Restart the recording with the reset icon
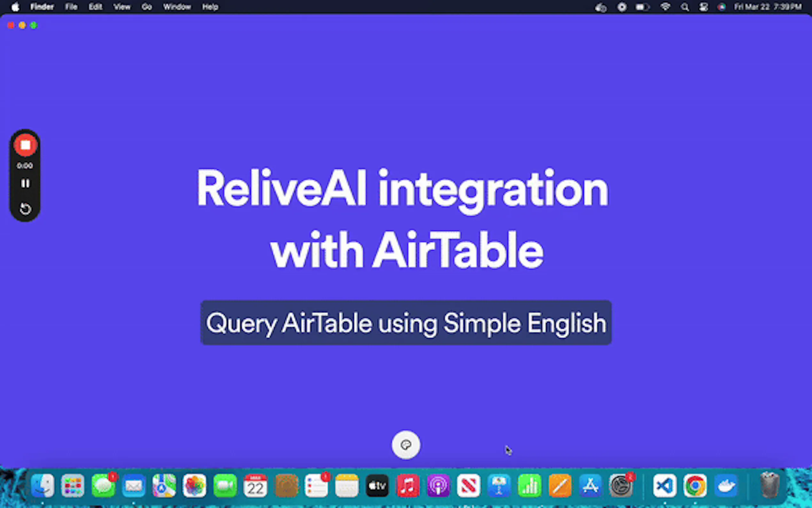Screen dimensions: 812x508 (25, 209)
